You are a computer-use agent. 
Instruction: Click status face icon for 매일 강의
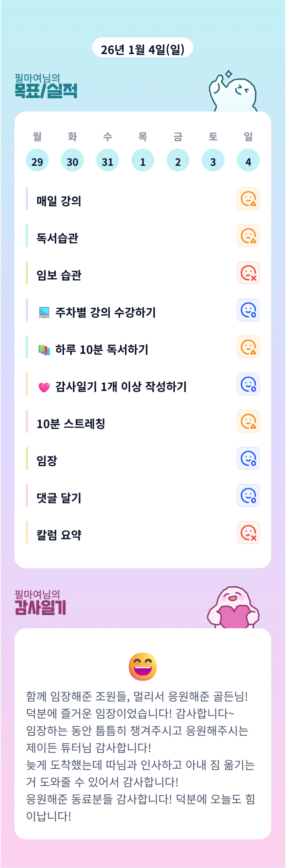coord(248,199)
